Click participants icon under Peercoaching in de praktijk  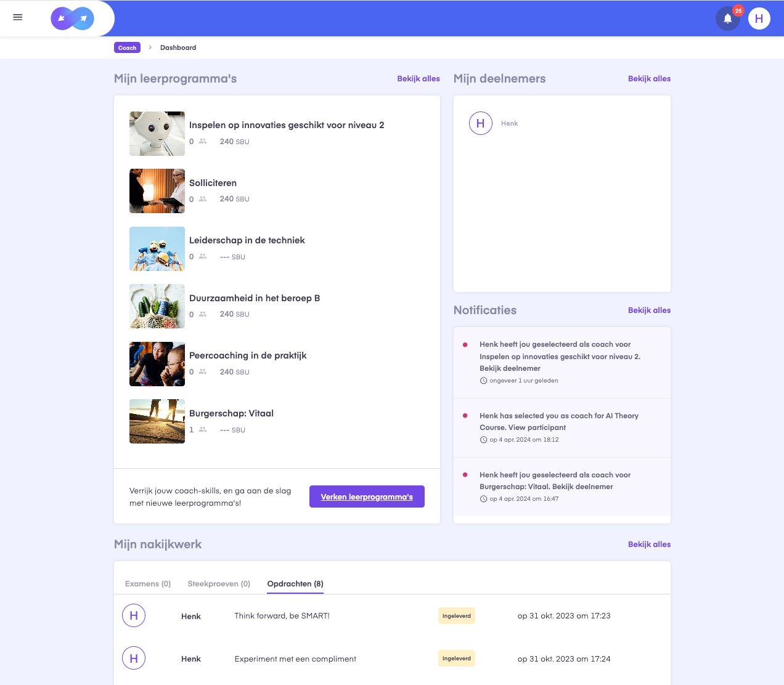202,371
